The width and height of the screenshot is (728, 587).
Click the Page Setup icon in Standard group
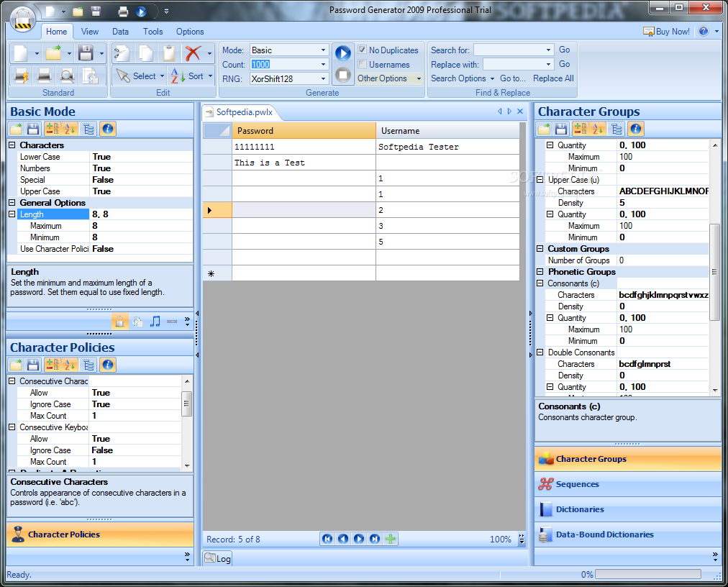coord(90,76)
